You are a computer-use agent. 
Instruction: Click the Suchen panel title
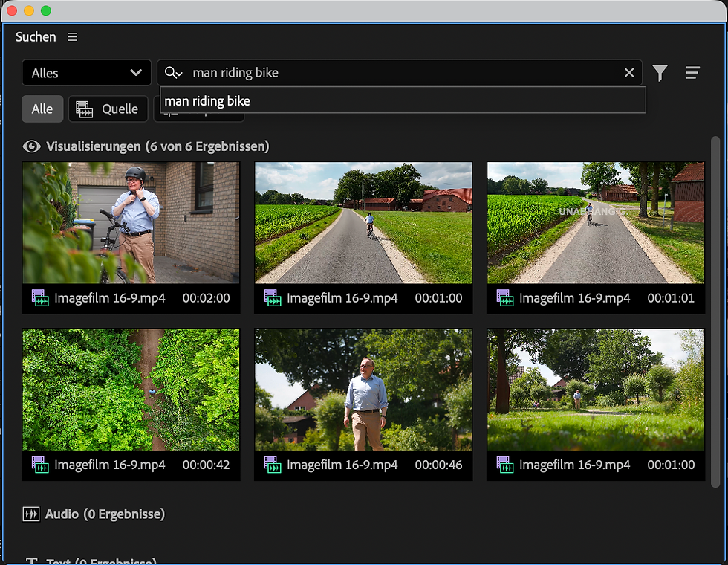click(36, 36)
